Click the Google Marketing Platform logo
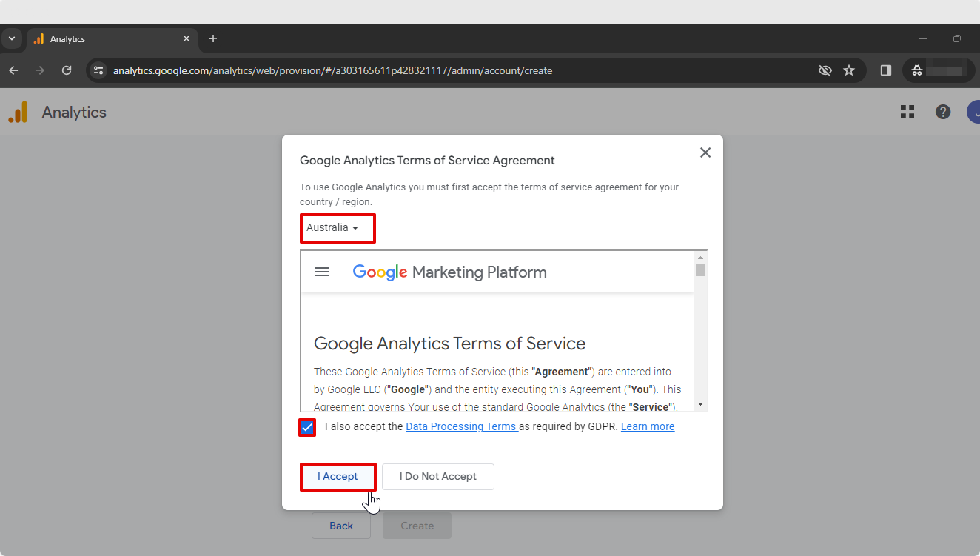980x556 pixels. click(449, 272)
